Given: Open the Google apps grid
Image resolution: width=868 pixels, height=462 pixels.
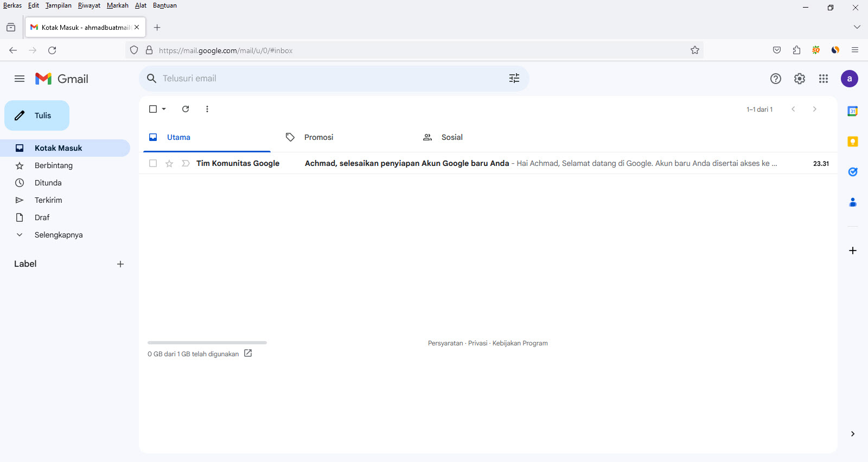Looking at the screenshot, I should coord(823,79).
